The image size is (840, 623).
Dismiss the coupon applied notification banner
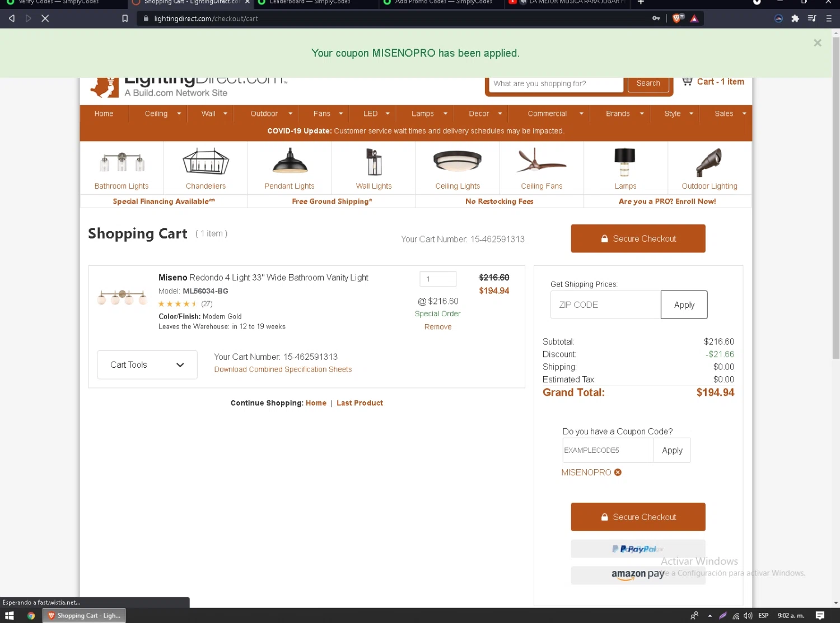pos(818,43)
